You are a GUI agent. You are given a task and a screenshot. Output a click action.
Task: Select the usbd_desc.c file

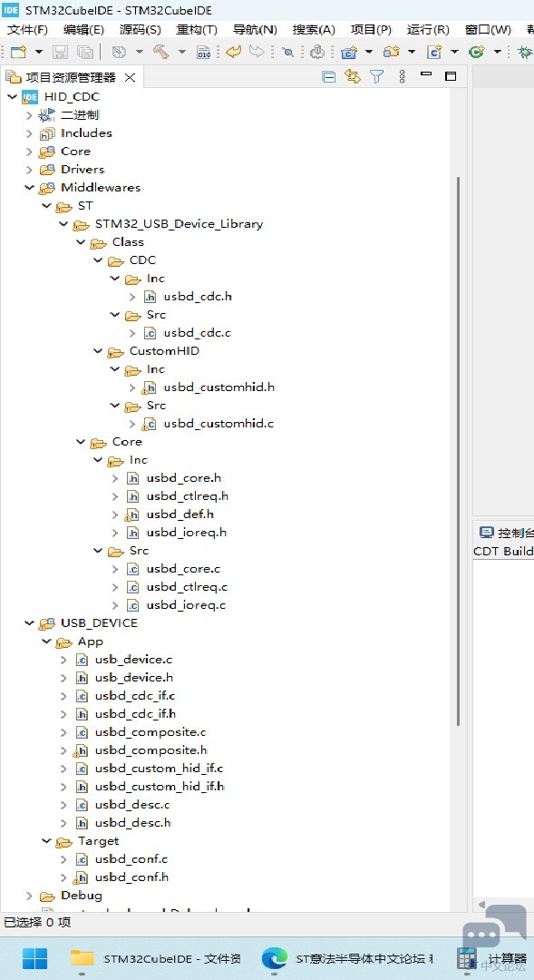point(132,804)
